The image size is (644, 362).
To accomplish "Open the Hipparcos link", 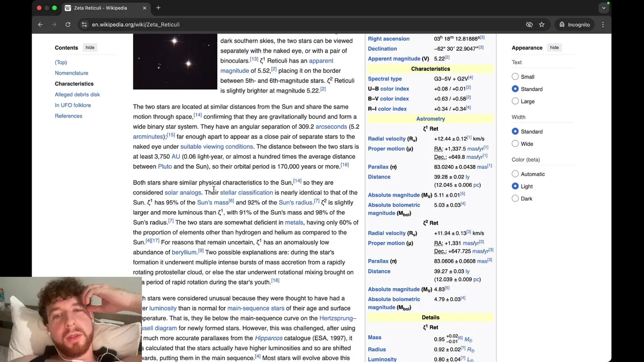I will click(x=269, y=338).
